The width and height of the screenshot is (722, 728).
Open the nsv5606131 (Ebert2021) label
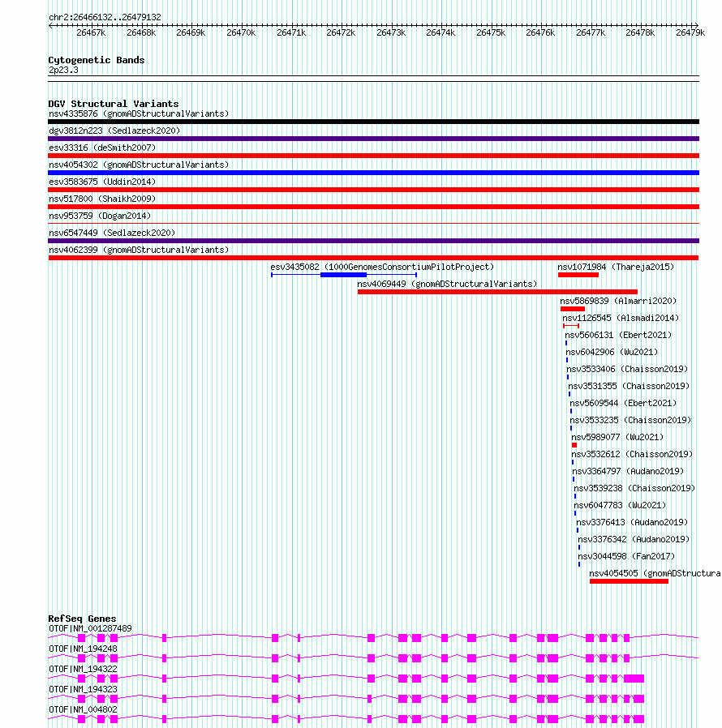click(618, 335)
